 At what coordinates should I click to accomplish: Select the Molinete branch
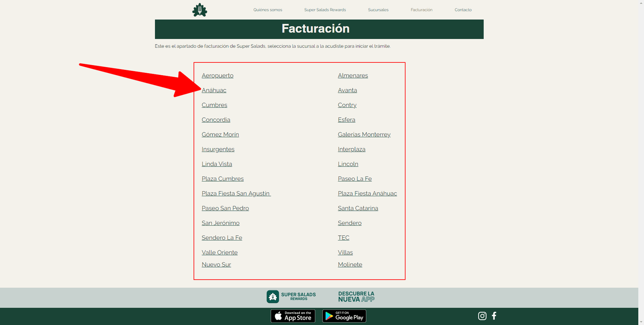click(x=350, y=265)
